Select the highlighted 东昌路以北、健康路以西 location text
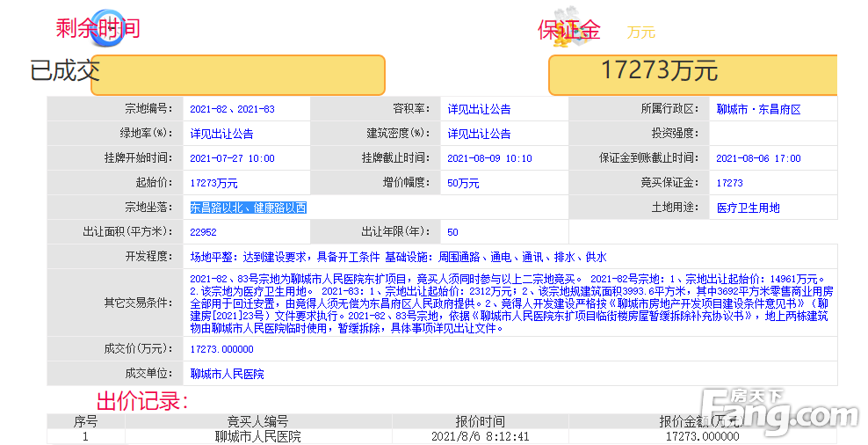 (248, 208)
